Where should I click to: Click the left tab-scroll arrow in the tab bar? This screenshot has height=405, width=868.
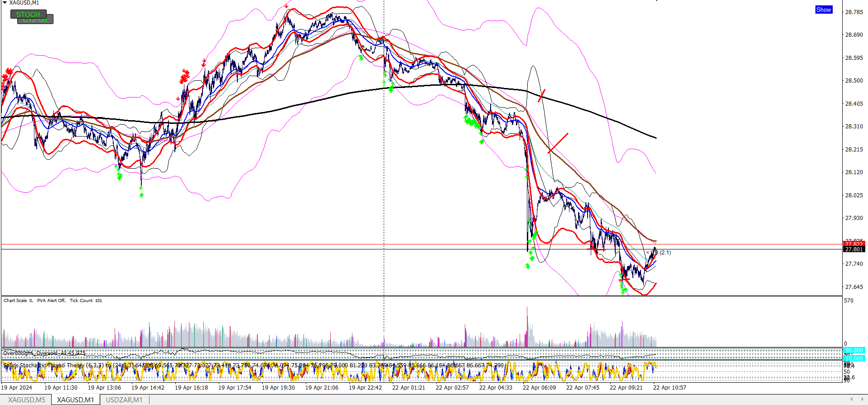click(851, 399)
